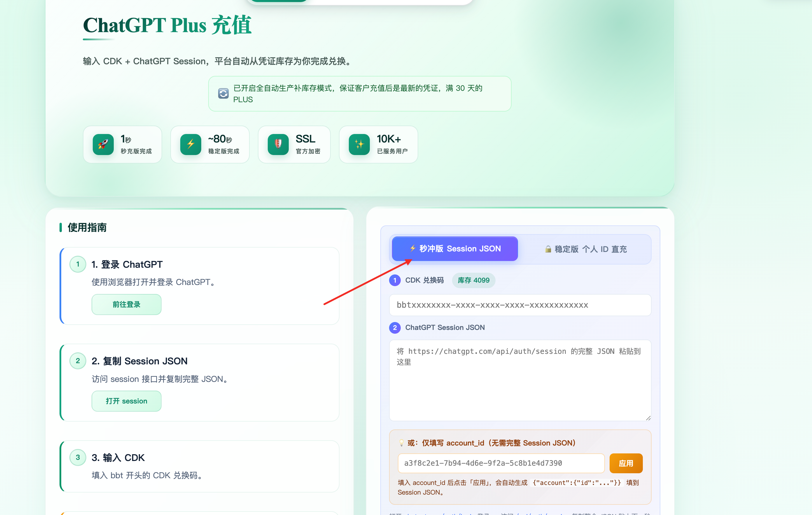Click the lightning bolt icon for 稳定版完成
This screenshot has width=812, height=515.
[x=190, y=145]
